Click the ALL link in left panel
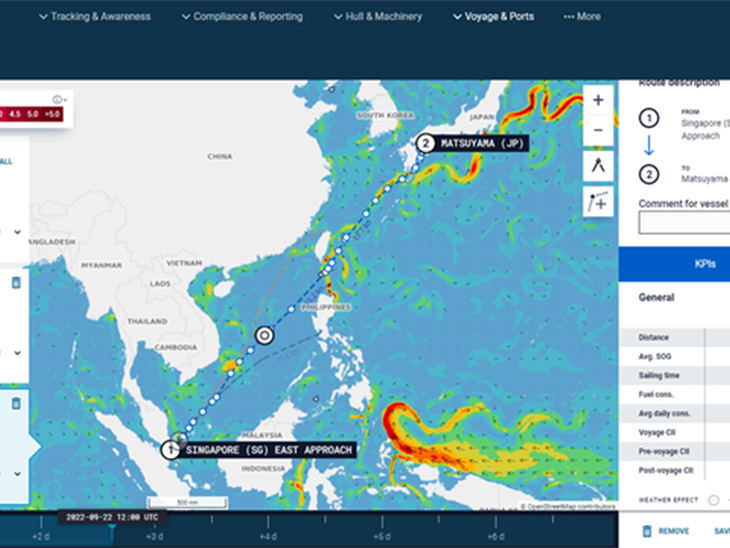 coord(6,162)
